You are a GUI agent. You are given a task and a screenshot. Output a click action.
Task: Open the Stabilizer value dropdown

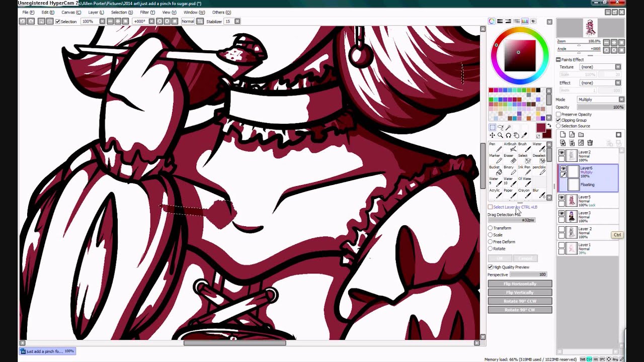coord(237,22)
